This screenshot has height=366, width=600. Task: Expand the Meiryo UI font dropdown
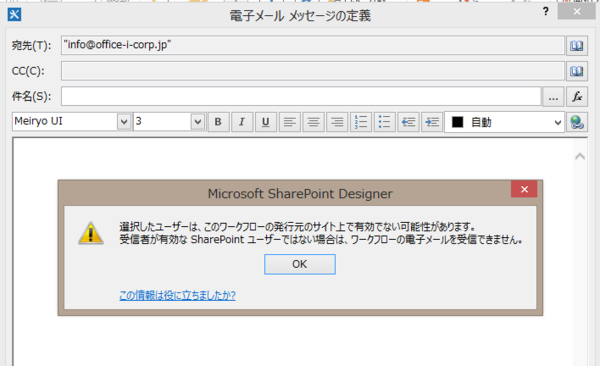pos(124,122)
